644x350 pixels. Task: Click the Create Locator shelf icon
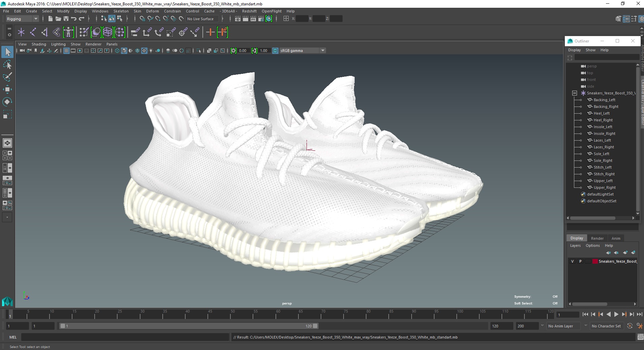[21, 32]
